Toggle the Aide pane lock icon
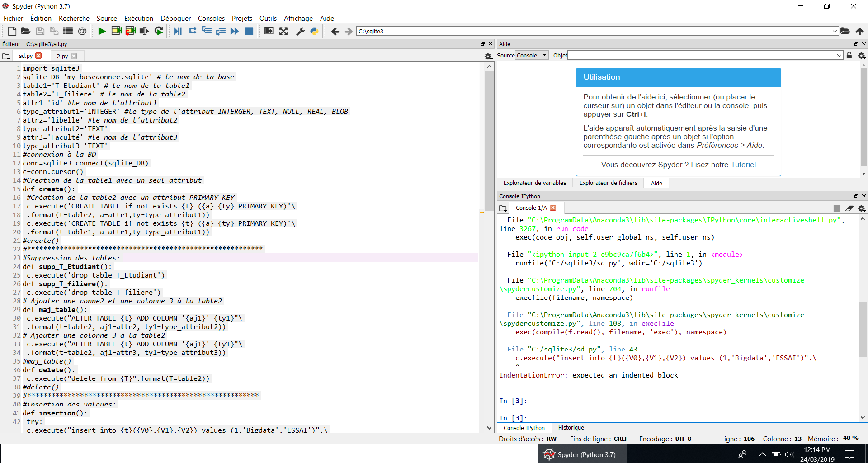This screenshot has height=463, width=868. (849, 55)
